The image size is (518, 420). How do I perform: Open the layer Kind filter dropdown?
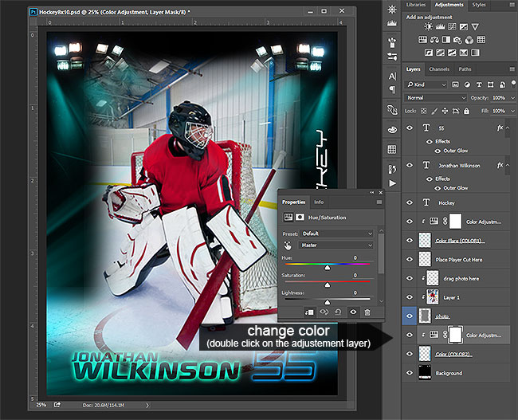click(426, 84)
